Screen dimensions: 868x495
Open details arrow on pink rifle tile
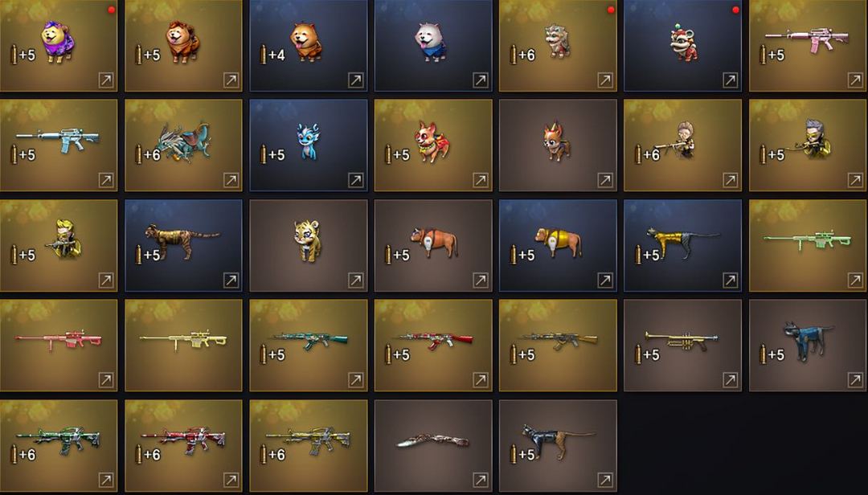point(855,80)
